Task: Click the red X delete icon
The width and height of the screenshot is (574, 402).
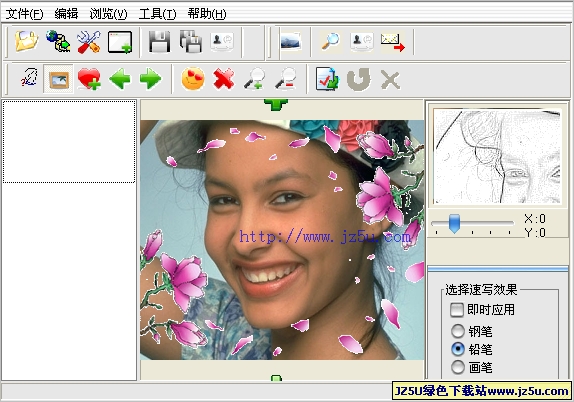Action: 224,78
